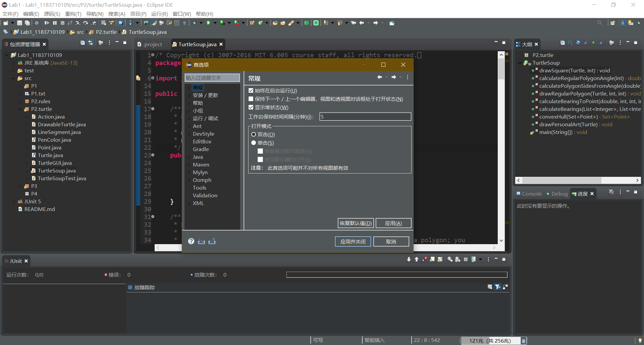Viewport: 644px width, 345px height.
Task: Click JUnit Rerun Test icon
Action: coord(450,259)
